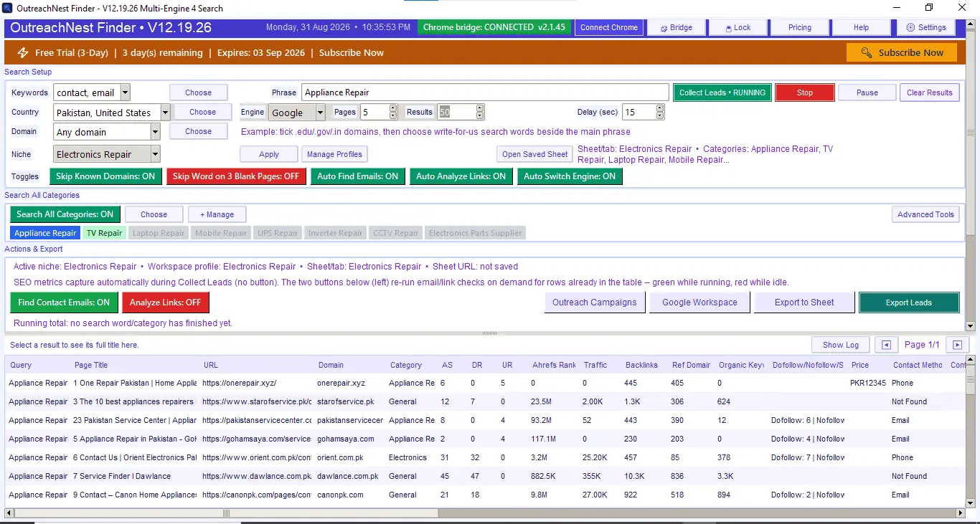Select the CCTV Repair category tab
980x524 pixels.
pos(395,233)
